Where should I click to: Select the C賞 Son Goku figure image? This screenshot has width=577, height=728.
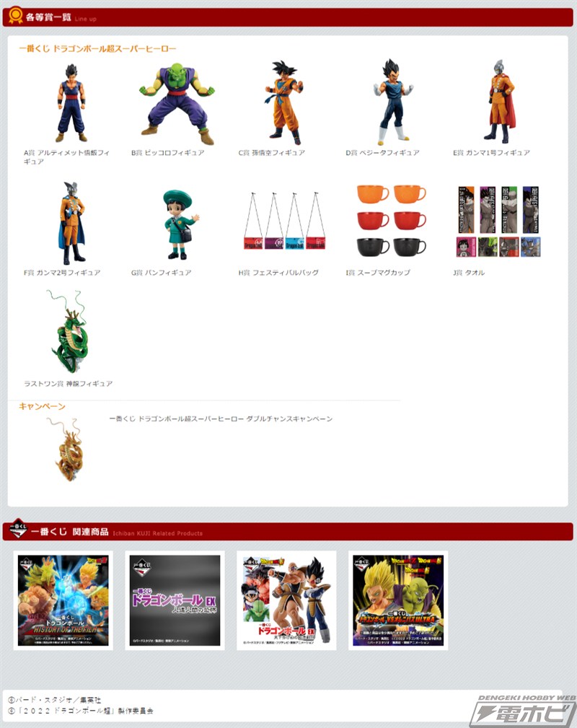pos(284,102)
